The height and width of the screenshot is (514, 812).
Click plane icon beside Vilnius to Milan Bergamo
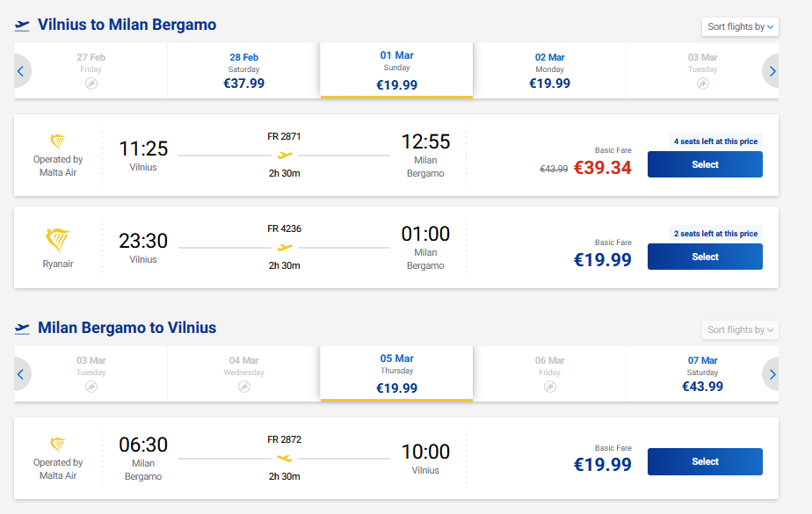(x=23, y=25)
